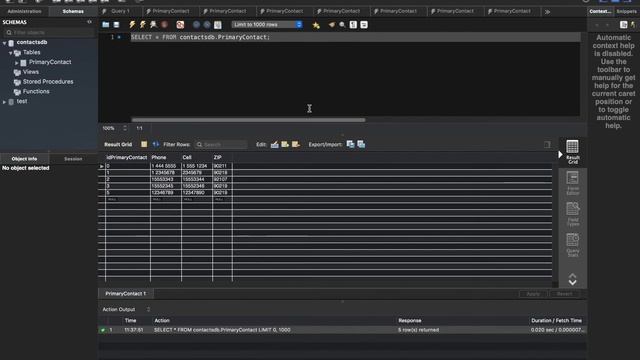This screenshot has height=360, width=640.
Task: Click the Result Grid reset icon
Action: tap(144, 144)
